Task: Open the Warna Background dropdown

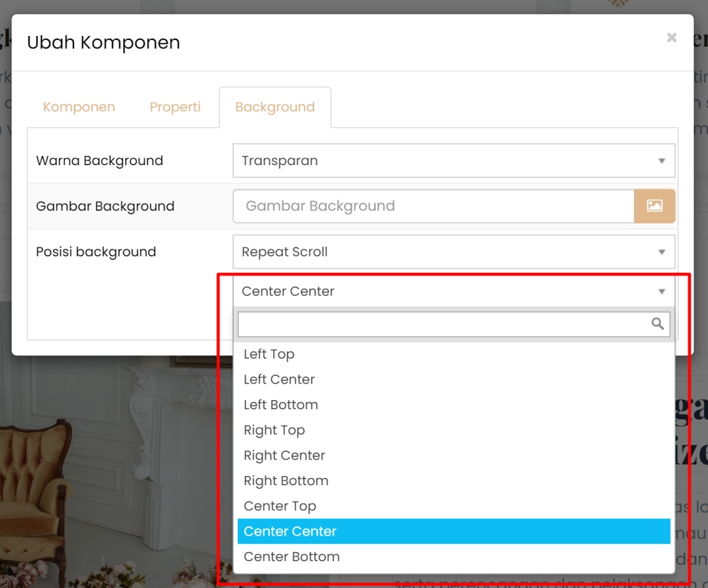Action: [x=454, y=161]
